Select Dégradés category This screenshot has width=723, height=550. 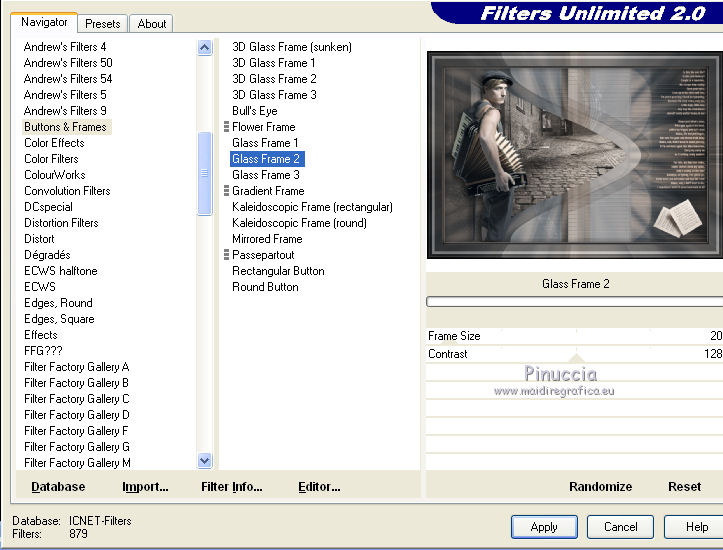pos(47,255)
